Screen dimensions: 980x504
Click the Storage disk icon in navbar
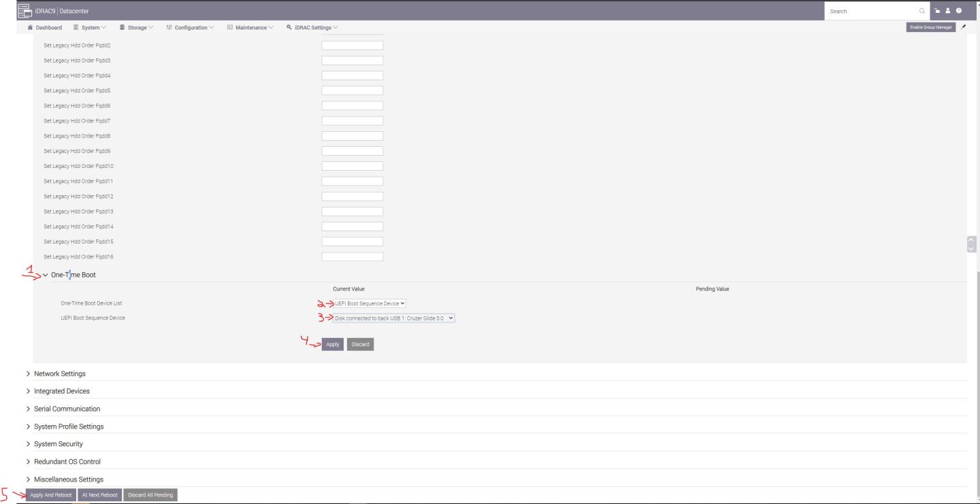click(122, 28)
